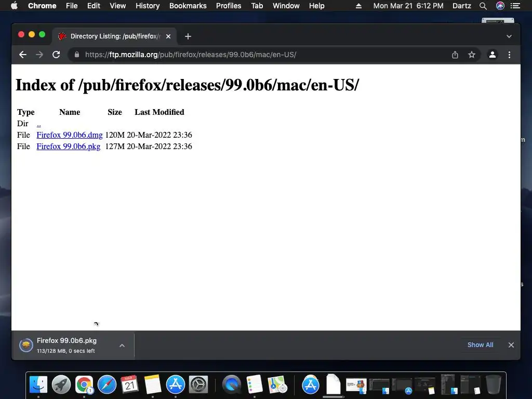532x399 pixels.
Task: Open Notes from the Dock
Action: click(x=152, y=384)
